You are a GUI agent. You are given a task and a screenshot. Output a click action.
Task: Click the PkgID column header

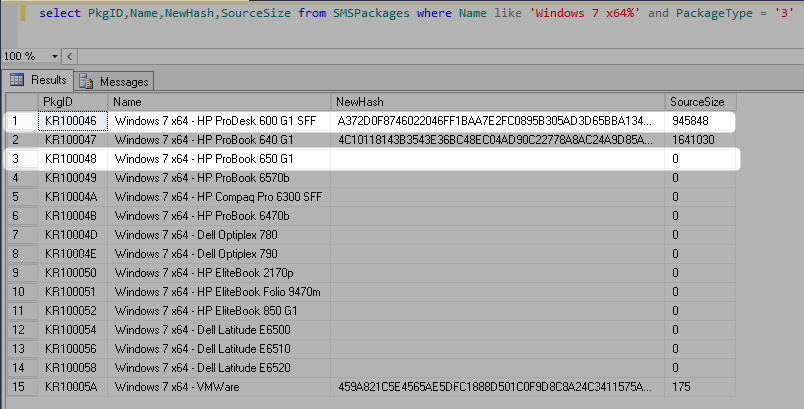[x=72, y=102]
